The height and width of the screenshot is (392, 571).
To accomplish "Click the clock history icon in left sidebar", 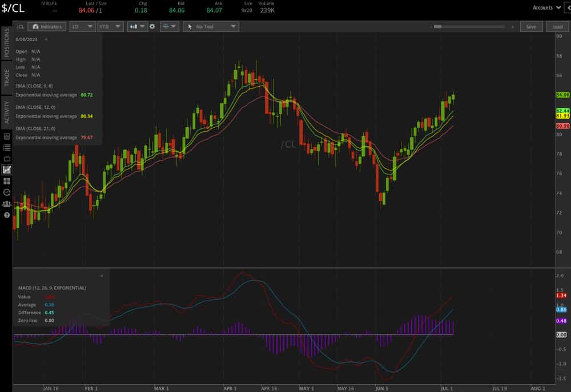I will pyautogui.click(x=7, y=192).
